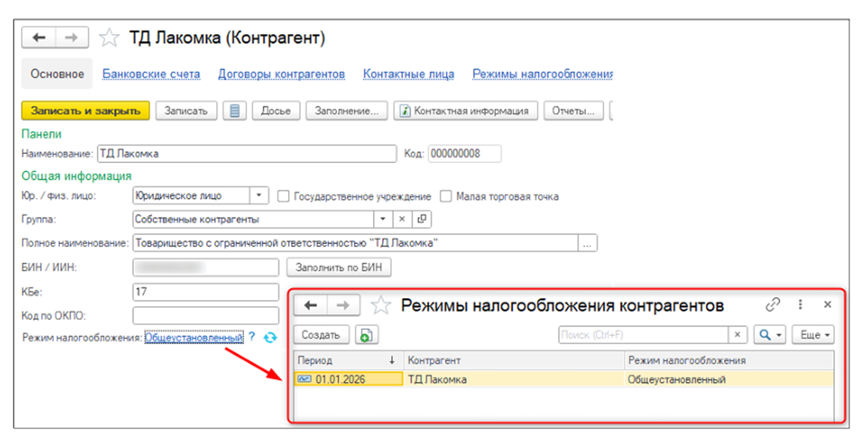Click the Поиск (Ctrl+F) search field
This screenshot has width=868, height=445.
coord(644,335)
